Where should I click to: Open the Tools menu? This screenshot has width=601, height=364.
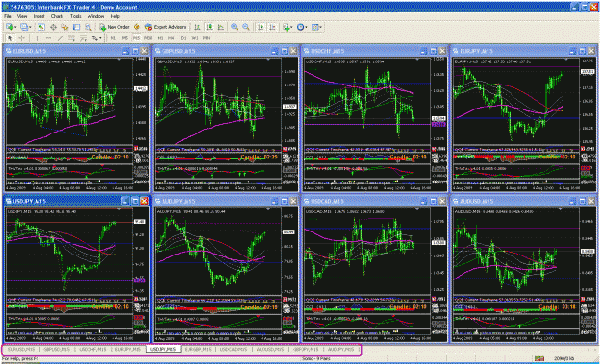coord(76,16)
